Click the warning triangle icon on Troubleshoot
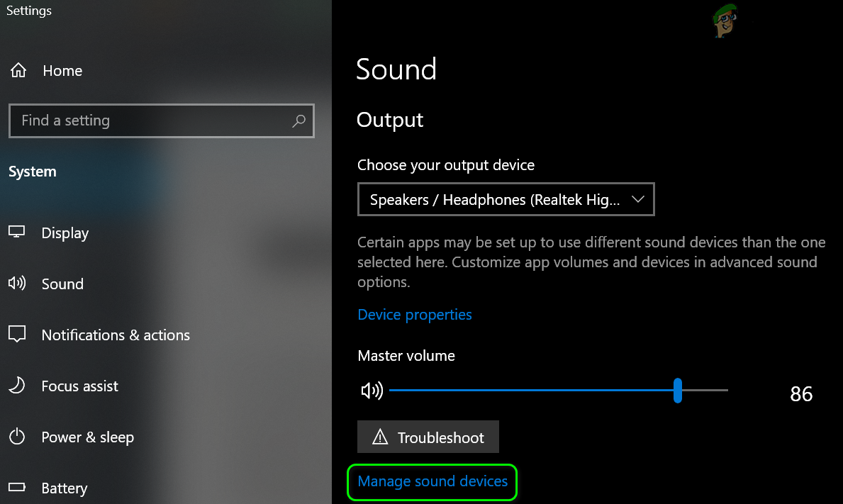 click(x=380, y=437)
